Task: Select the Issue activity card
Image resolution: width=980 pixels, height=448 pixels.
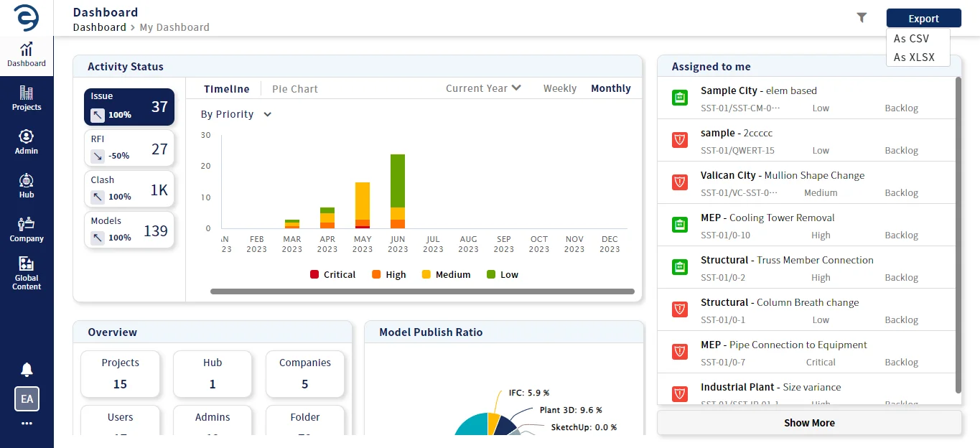Action: tap(129, 107)
